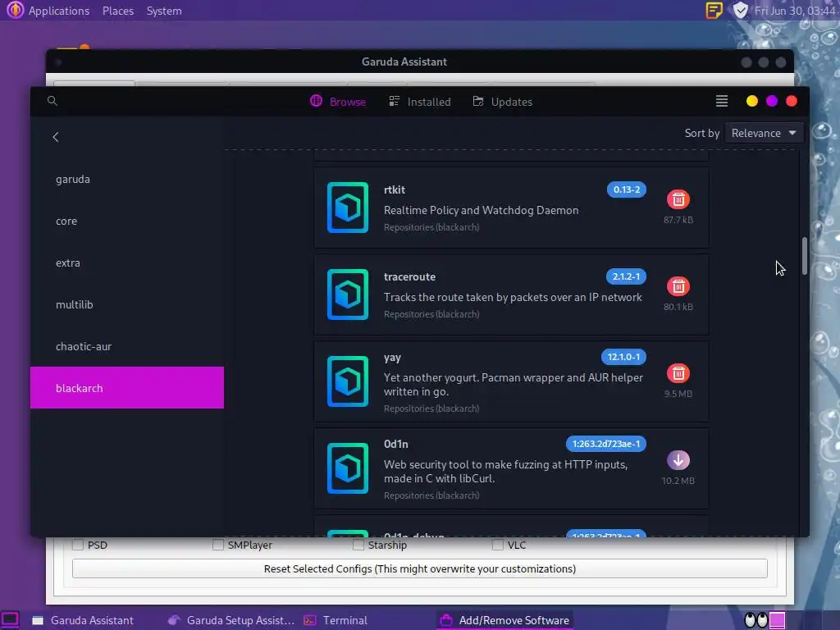
Task: Check the Starship checkbox in Garuda Assistant
Action: pyautogui.click(x=358, y=545)
